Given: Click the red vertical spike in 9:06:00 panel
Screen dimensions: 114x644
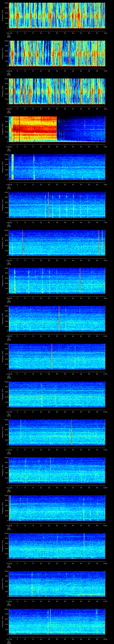Looking at the screenshot, I should point(48,205).
